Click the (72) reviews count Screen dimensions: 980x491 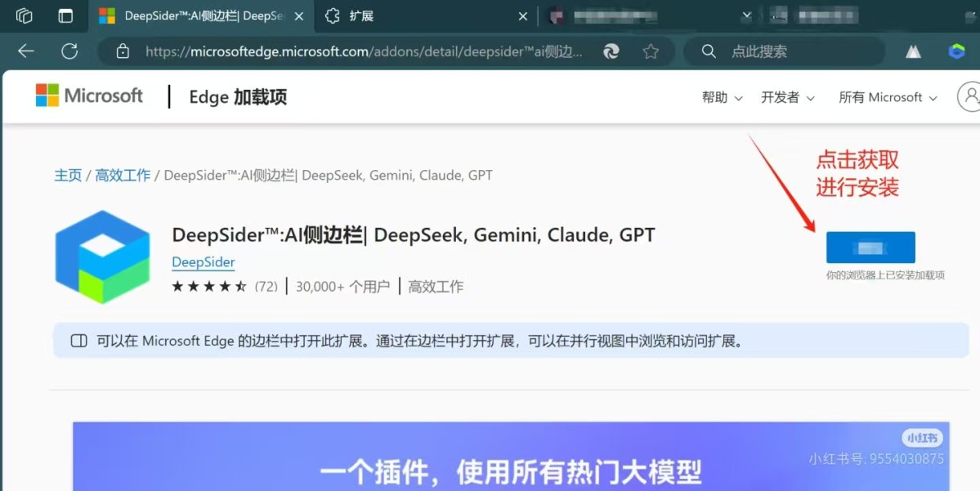[x=266, y=286]
